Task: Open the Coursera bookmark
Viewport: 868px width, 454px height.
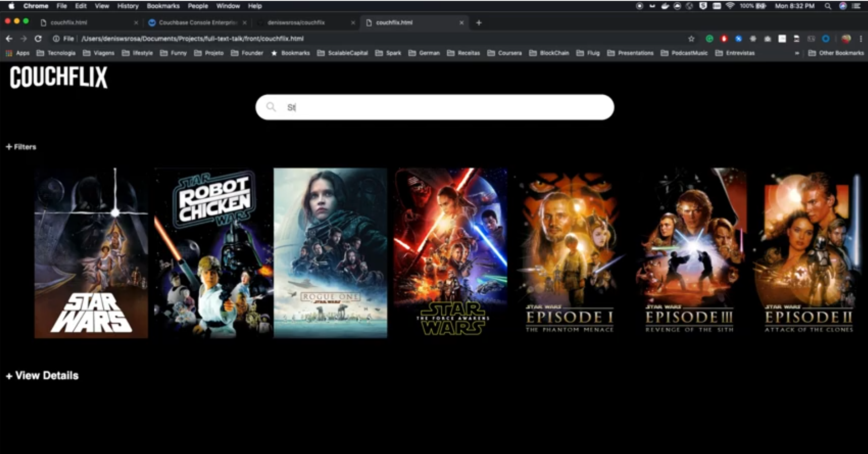Action: (x=505, y=53)
